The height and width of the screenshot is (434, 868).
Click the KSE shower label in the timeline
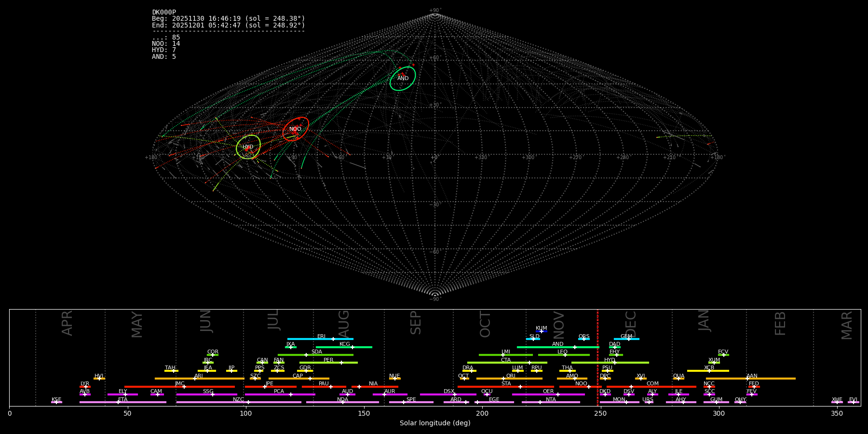tap(56, 400)
